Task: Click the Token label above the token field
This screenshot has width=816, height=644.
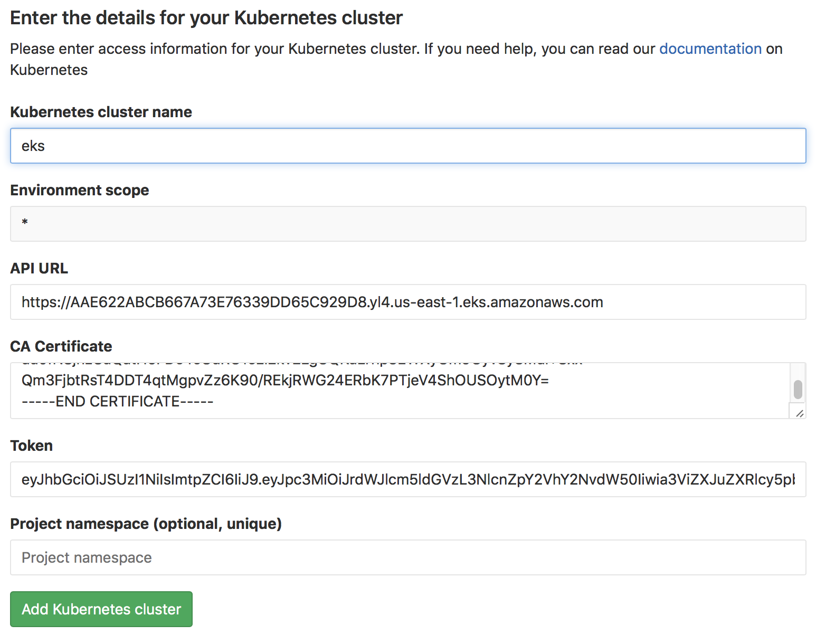Action: point(31,446)
